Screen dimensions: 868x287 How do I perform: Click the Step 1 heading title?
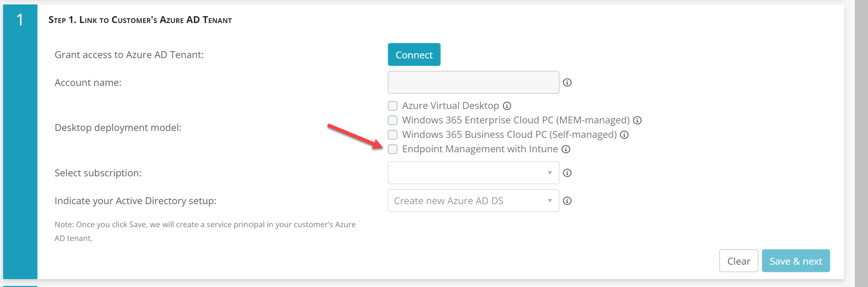(x=140, y=20)
